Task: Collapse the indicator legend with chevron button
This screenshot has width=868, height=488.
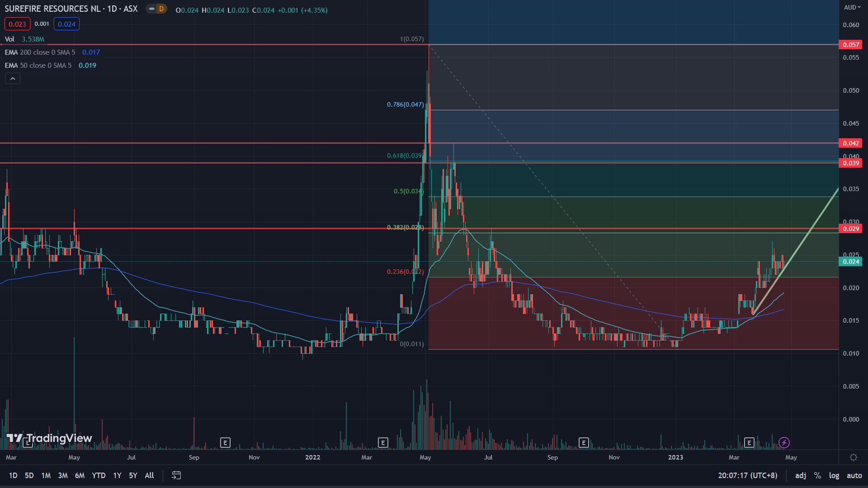Action: click(13, 79)
